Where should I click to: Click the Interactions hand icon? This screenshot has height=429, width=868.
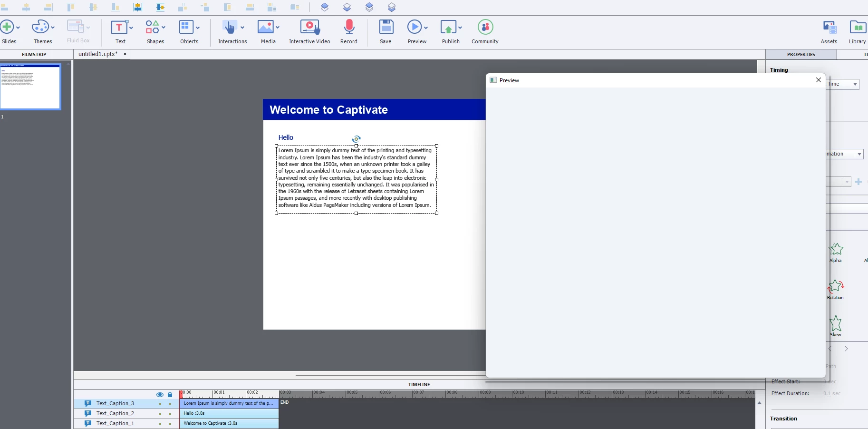230,27
